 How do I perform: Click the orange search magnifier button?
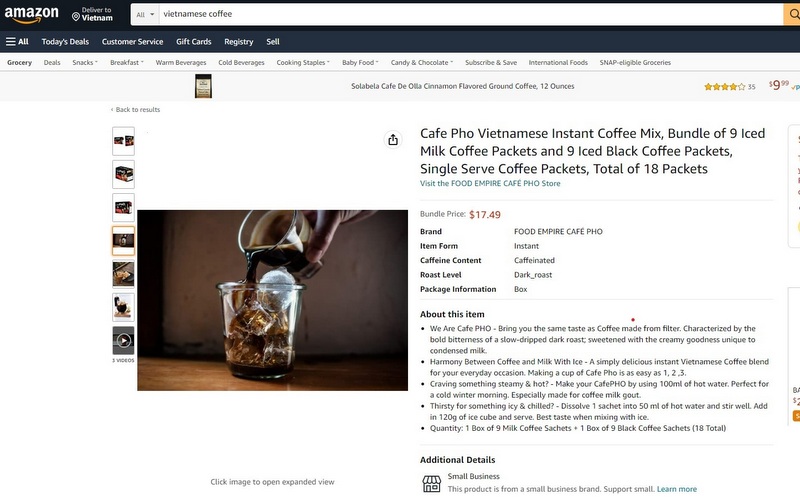[792, 14]
